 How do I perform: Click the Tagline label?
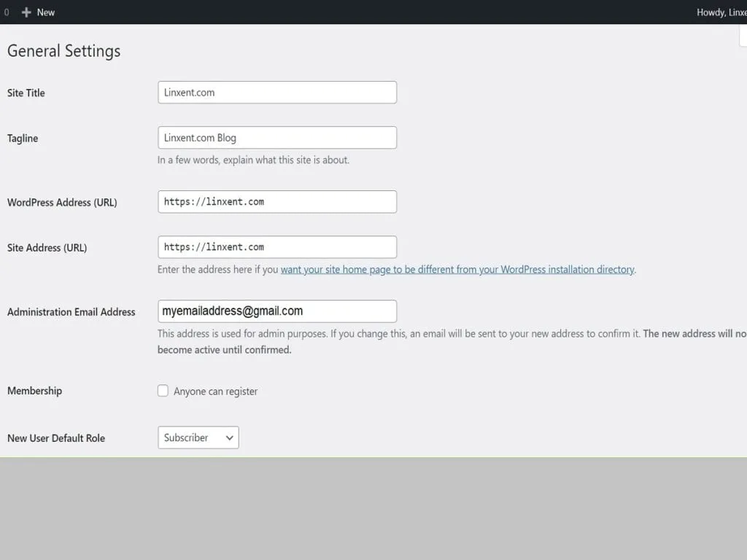[x=23, y=139]
